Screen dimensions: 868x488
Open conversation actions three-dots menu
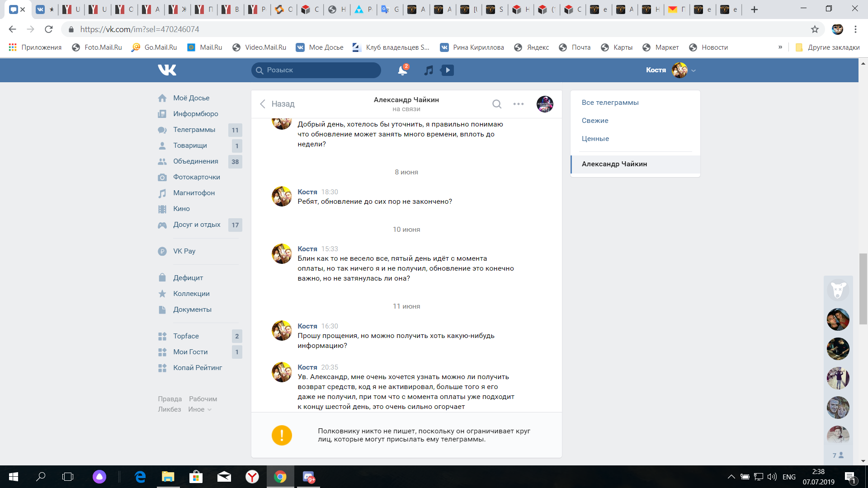pyautogui.click(x=519, y=104)
